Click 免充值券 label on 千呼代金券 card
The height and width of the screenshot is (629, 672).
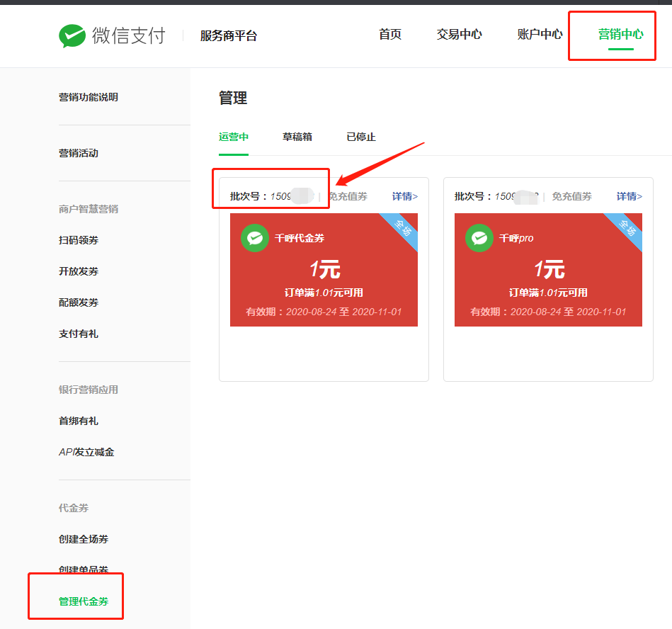pyautogui.click(x=348, y=196)
